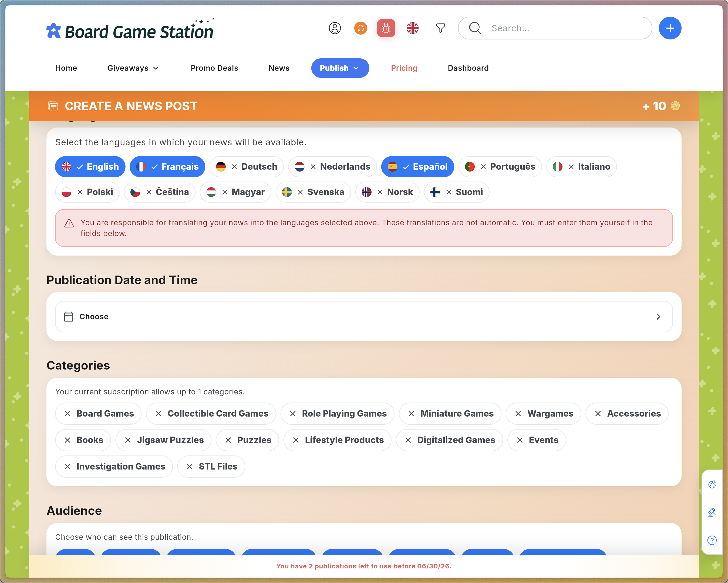The width and height of the screenshot is (728, 583).
Task: Open the Dashboard page
Action: click(x=468, y=68)
